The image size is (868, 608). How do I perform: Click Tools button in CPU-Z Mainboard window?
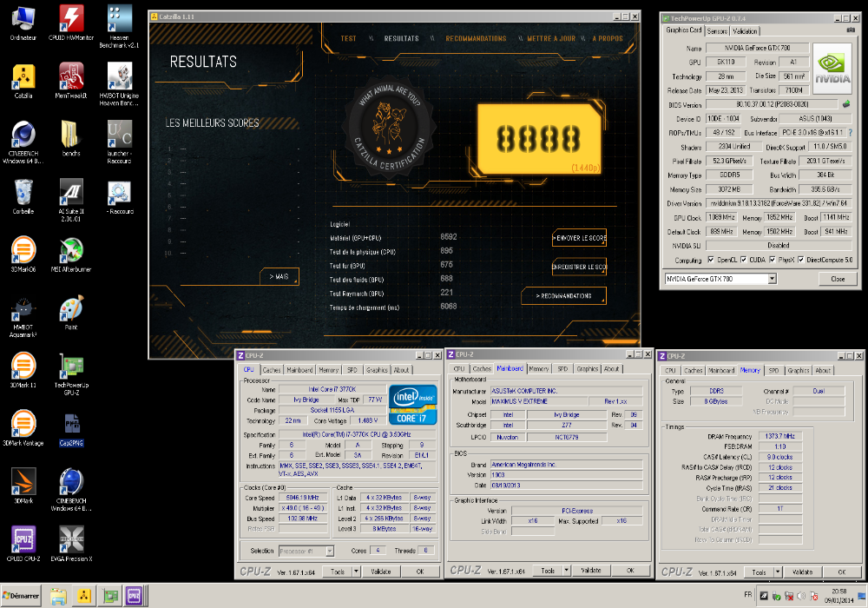548,570
